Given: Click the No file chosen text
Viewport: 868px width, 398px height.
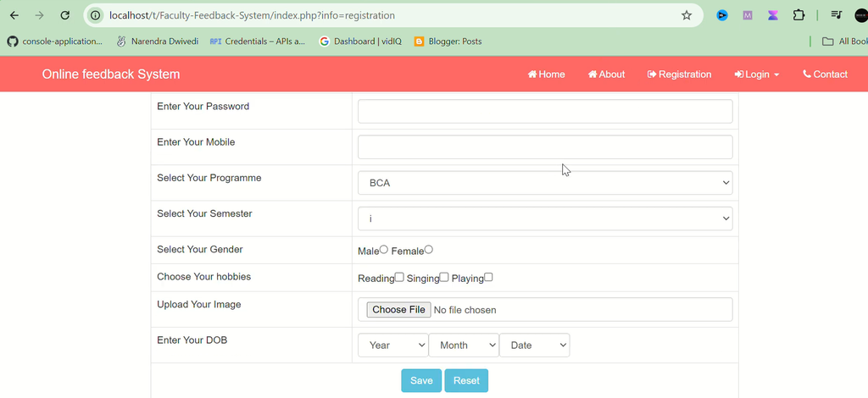Looking at the screenshot, I should pos(465,310).
